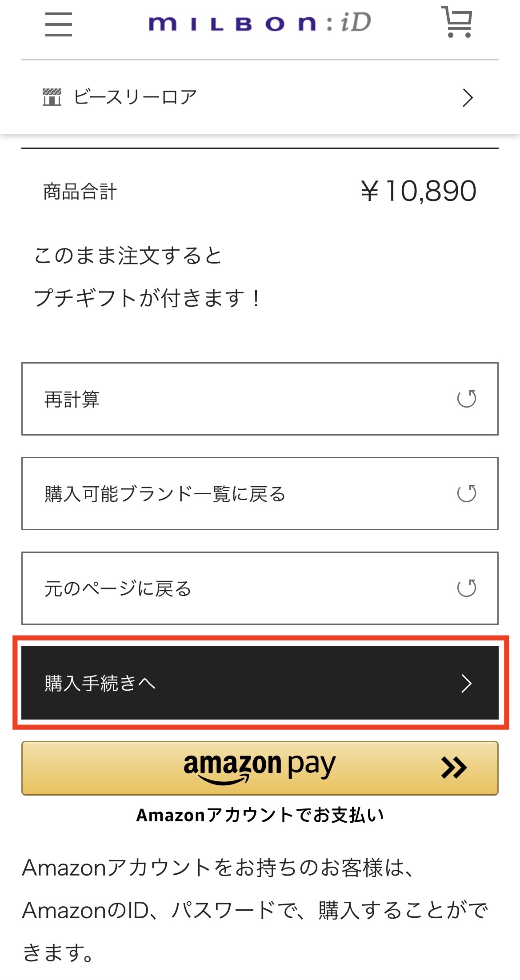Click the ¥10,890 total amount

pos(418,191)
